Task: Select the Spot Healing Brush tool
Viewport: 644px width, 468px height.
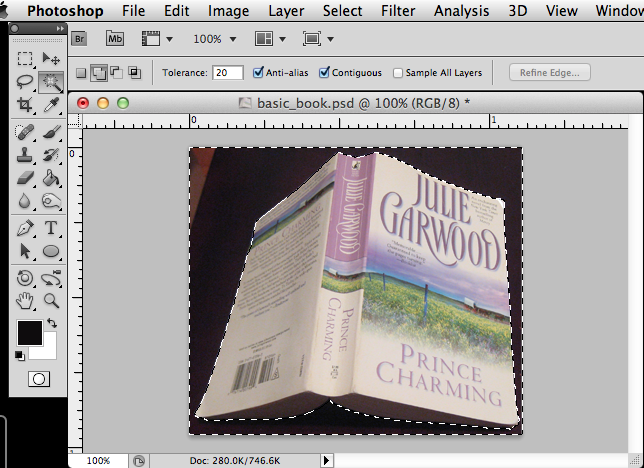Action: coord(25,132)
